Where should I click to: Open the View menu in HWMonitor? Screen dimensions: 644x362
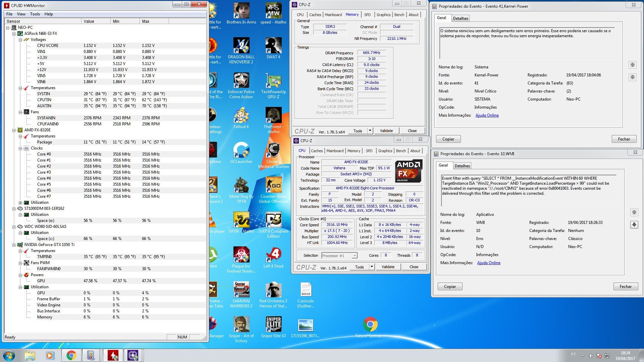[21, 14]
